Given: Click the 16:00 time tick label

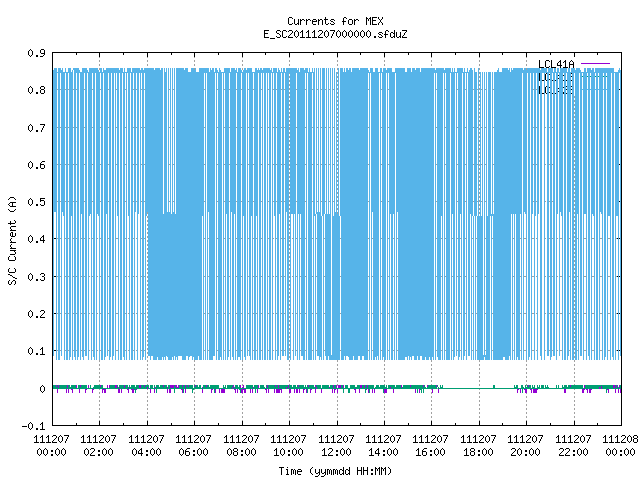Looking at the screenshot, I should pos(430,452).
